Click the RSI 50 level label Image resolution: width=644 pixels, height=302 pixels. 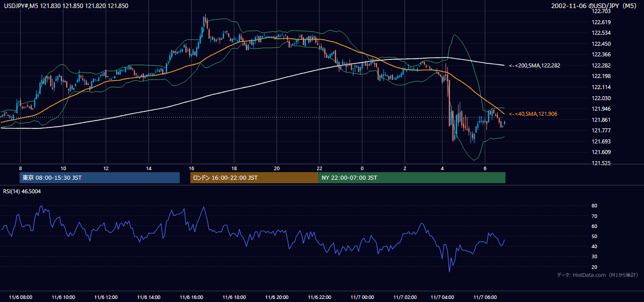click(594, 236)
